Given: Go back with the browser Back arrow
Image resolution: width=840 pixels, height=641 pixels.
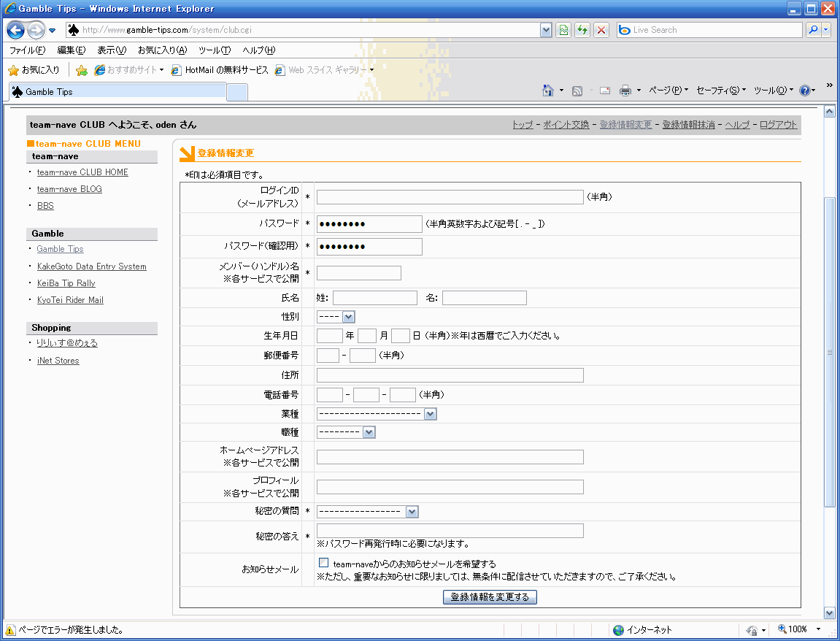Looking at the screenshot, I should tap(15, 30).
